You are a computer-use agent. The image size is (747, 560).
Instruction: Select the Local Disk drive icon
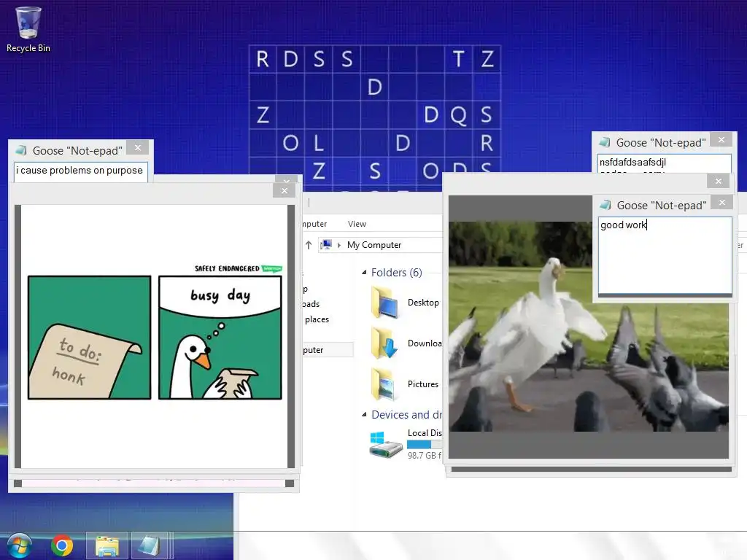click(386, 445)
